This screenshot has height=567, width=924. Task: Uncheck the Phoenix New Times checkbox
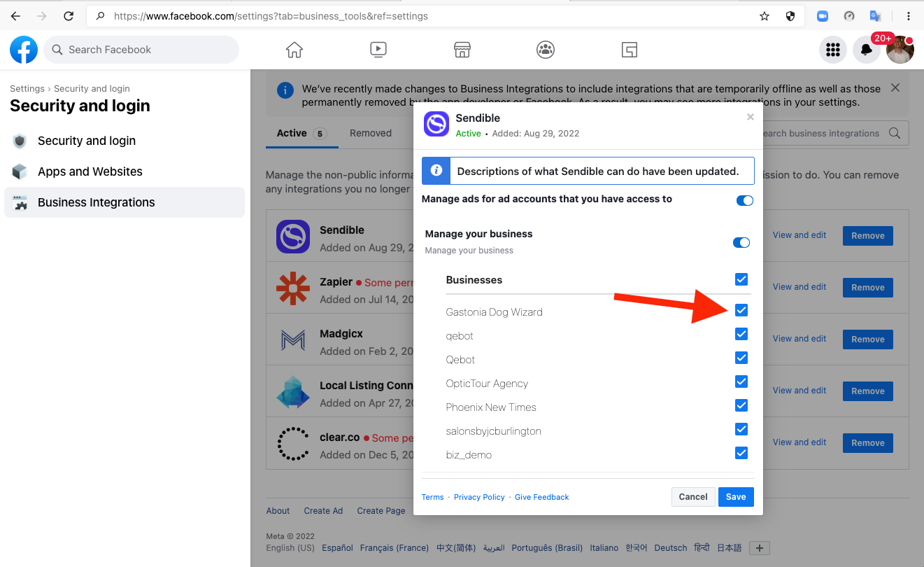741,405
